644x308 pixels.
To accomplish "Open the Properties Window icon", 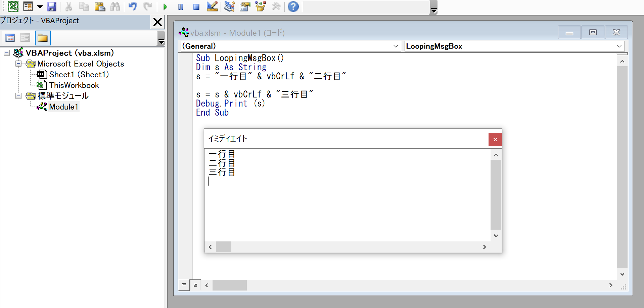I will click(245, 7).
